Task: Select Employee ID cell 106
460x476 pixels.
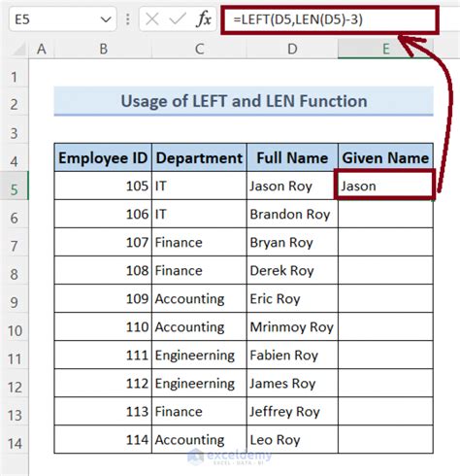Action: tap(103, 214)
